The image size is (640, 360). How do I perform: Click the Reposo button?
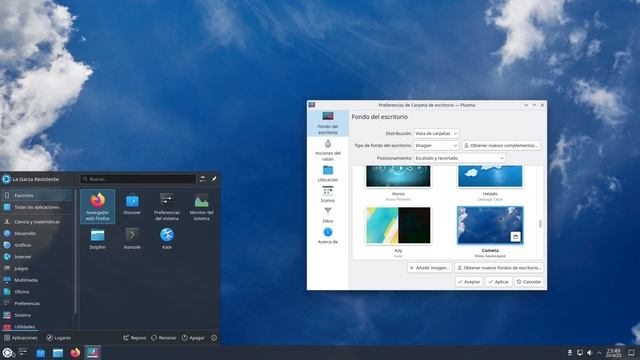point(135,338)
